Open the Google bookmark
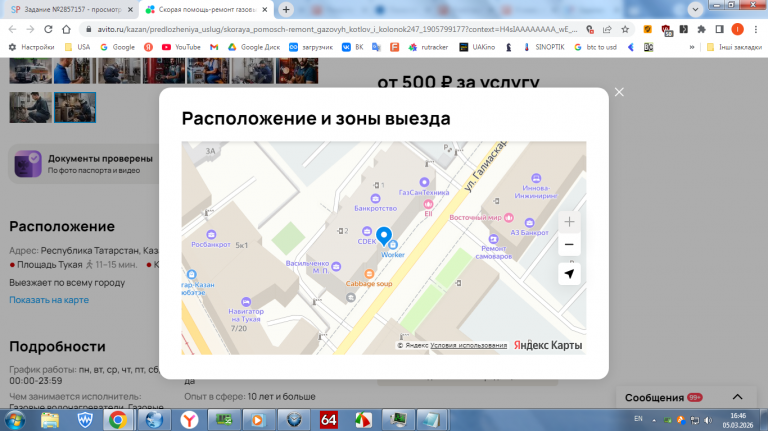This screenshot has height=431, width=768. 118,47
